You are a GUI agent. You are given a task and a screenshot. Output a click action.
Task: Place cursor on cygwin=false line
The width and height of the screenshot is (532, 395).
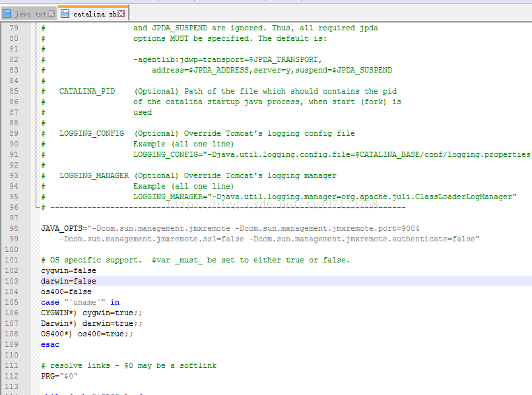69,270
